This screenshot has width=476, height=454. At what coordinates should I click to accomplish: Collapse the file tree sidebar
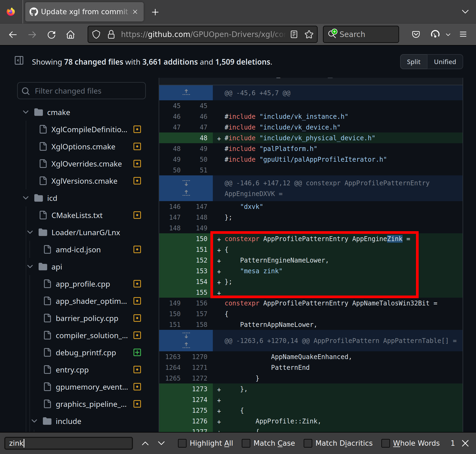click(x=19, y=61)
